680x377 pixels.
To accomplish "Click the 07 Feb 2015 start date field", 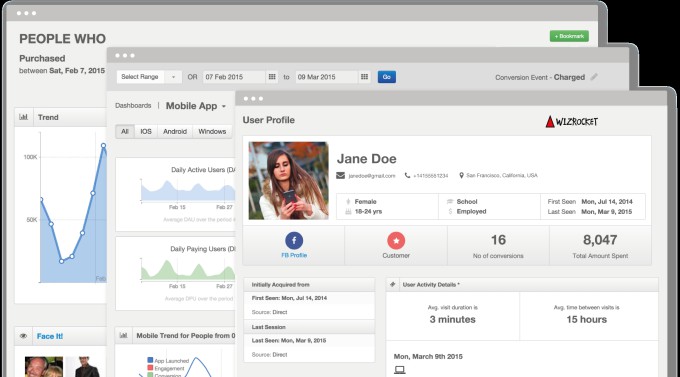I will click(234, 77).
